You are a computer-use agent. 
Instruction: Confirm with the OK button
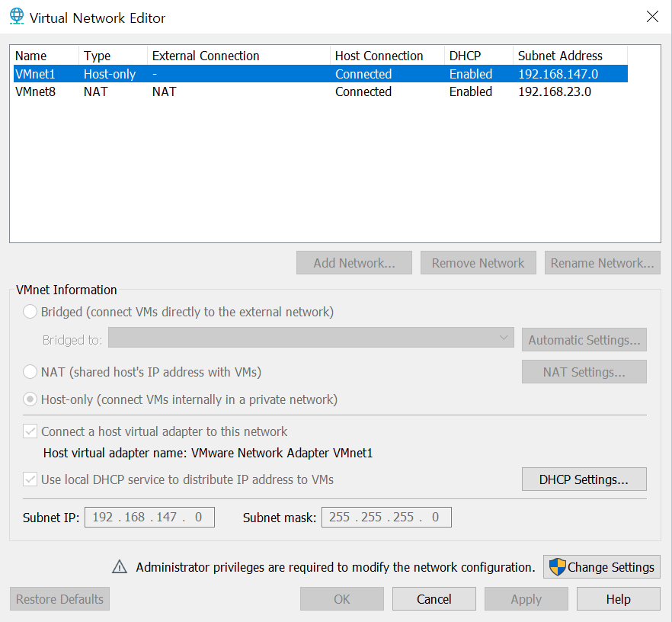click(x=342, y=599)
